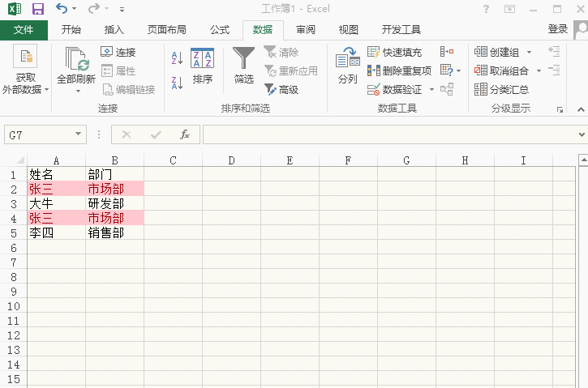Open 高级 advanced filter
This screenshot has height=388, width=588.
281,90
